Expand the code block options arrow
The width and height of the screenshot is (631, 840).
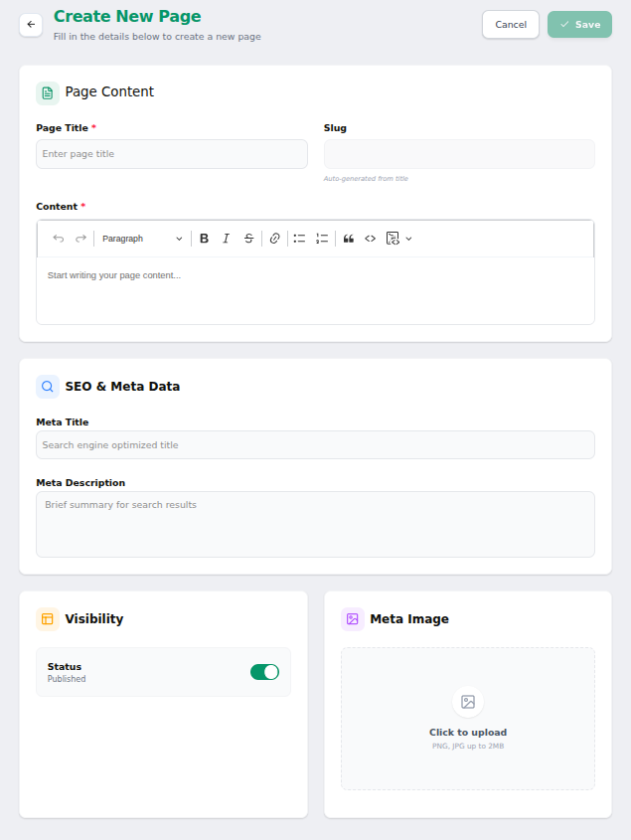tap(408, 239)
